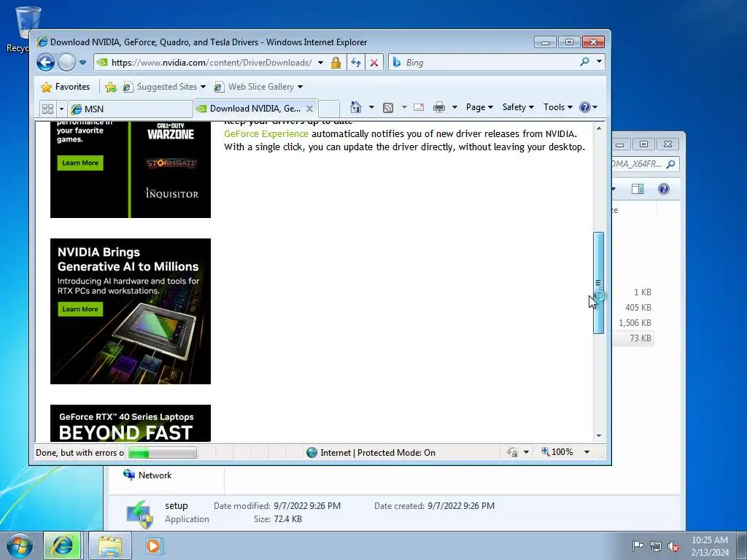Print the page with the printer icon
The width and height of the screenshot is (747, 560).
(438, 107)
